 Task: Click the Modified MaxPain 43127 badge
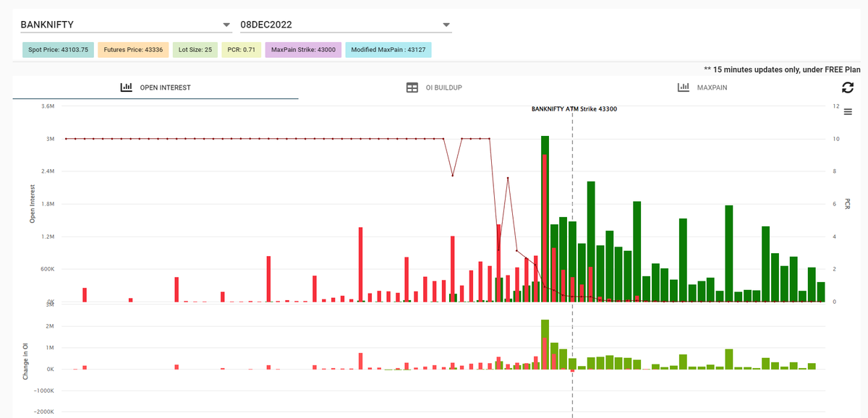coord(388,50)
